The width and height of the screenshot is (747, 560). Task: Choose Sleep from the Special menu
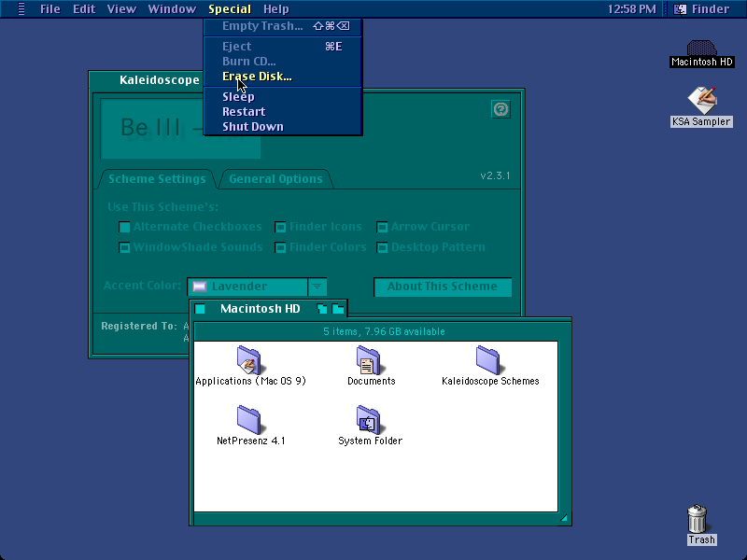coord(283,97)
